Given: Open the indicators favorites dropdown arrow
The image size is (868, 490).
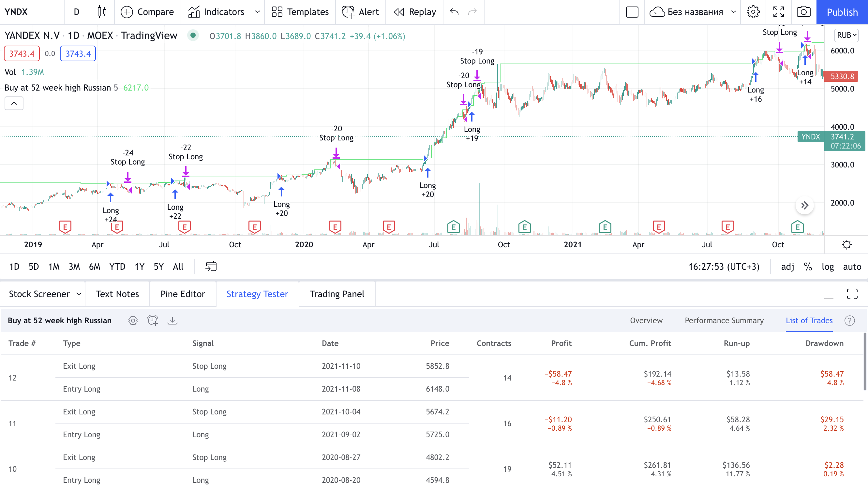Looking at the screenshot, I should [258, 12].
